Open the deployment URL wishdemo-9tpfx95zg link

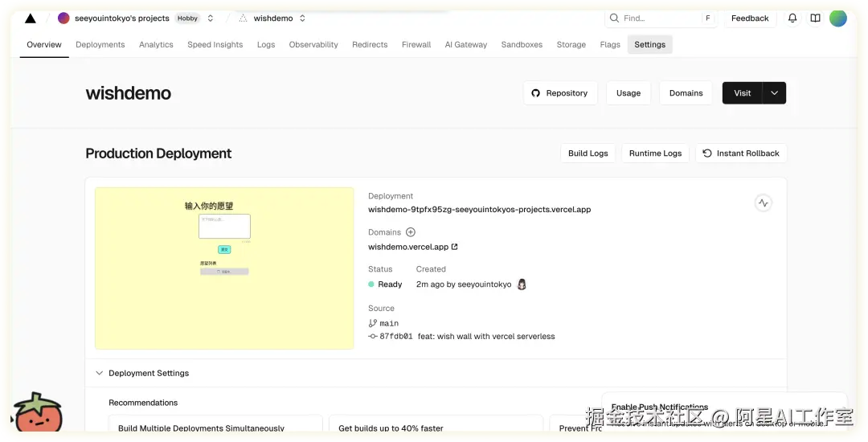479,210
